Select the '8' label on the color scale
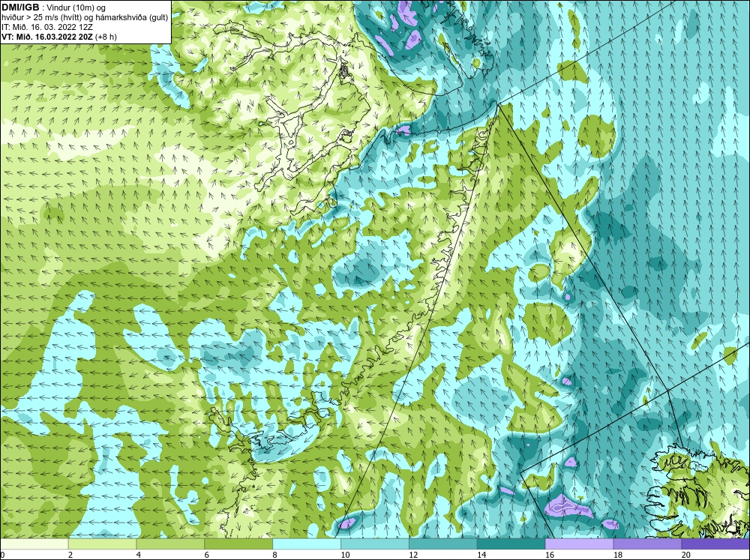750x560 pixels. (275, 555)
